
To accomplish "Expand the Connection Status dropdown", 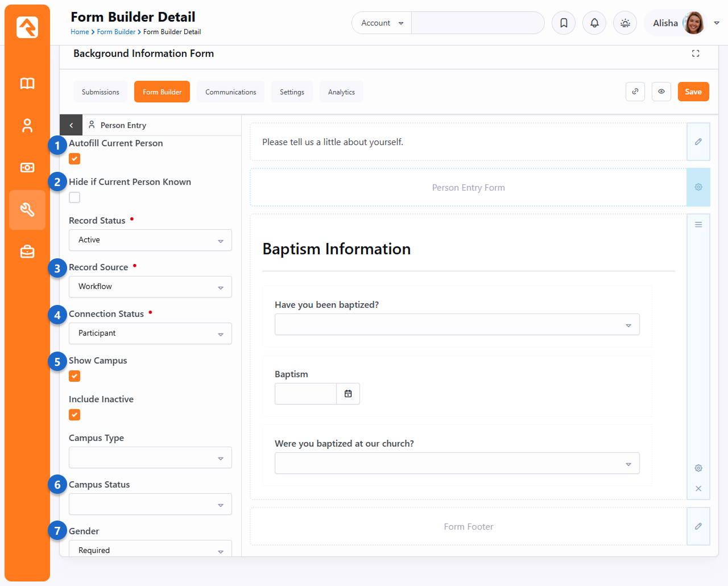I will 150,333.
